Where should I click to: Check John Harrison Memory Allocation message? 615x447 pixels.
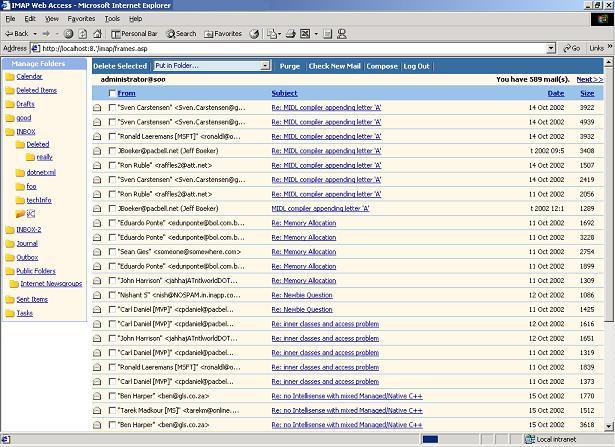pyautogui.click(x=112, y=281)
